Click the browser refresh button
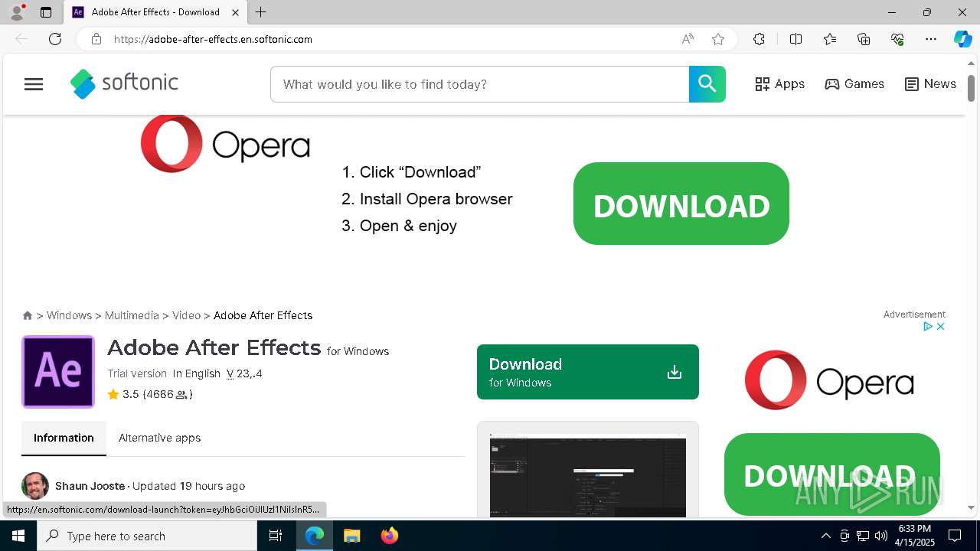Viewport: 980px width, 551px height. coord(55,39)
